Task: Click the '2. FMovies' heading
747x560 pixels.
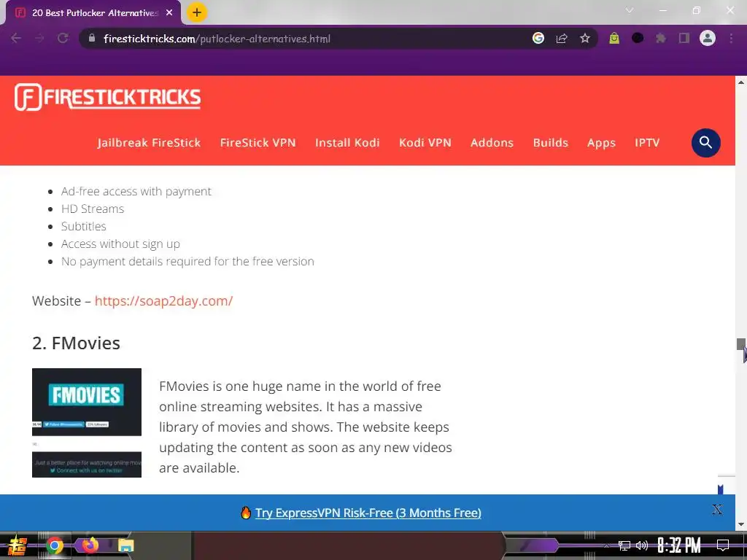Action: click(x=76, y=343)
